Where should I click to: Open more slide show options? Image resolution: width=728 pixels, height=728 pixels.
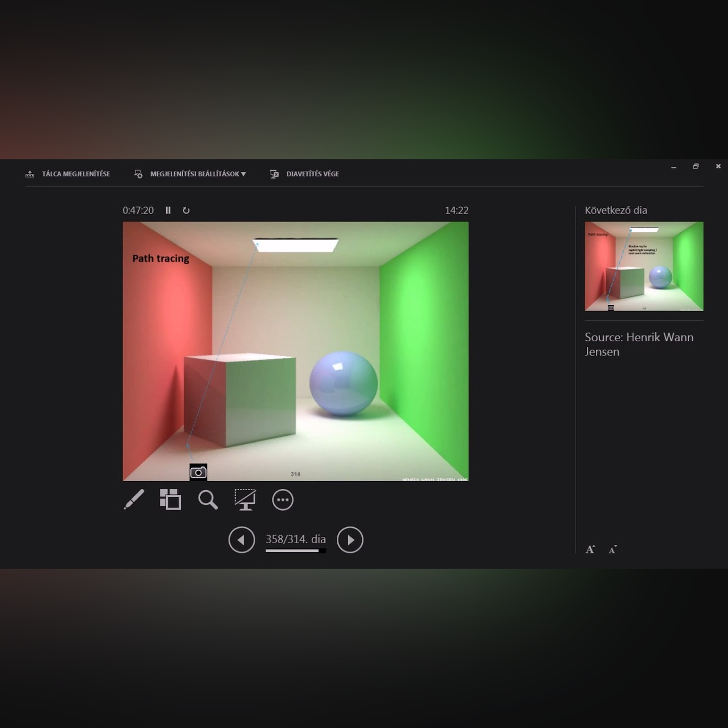[x=283, y=500]
